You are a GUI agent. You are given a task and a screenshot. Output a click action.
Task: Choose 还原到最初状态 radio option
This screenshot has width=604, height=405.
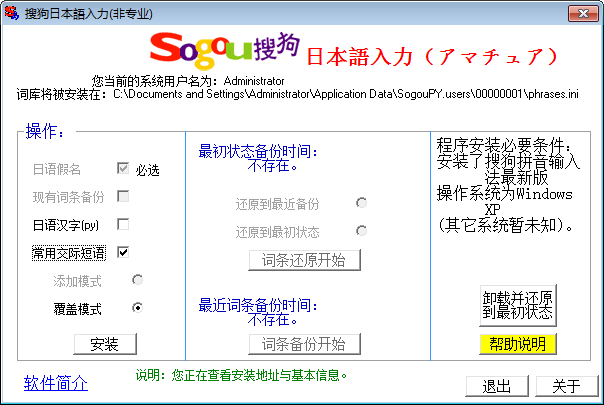(361, 231)
